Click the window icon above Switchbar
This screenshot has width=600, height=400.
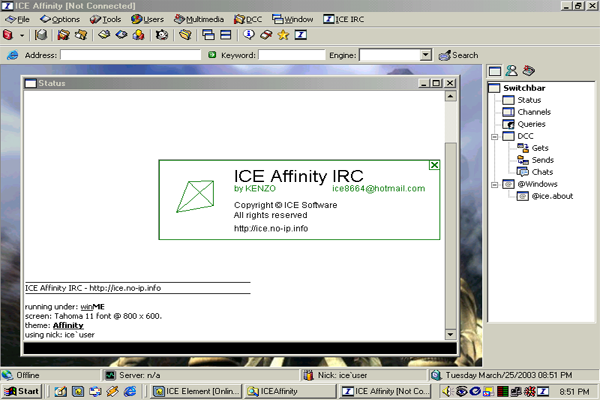click(x=495, y=71)
